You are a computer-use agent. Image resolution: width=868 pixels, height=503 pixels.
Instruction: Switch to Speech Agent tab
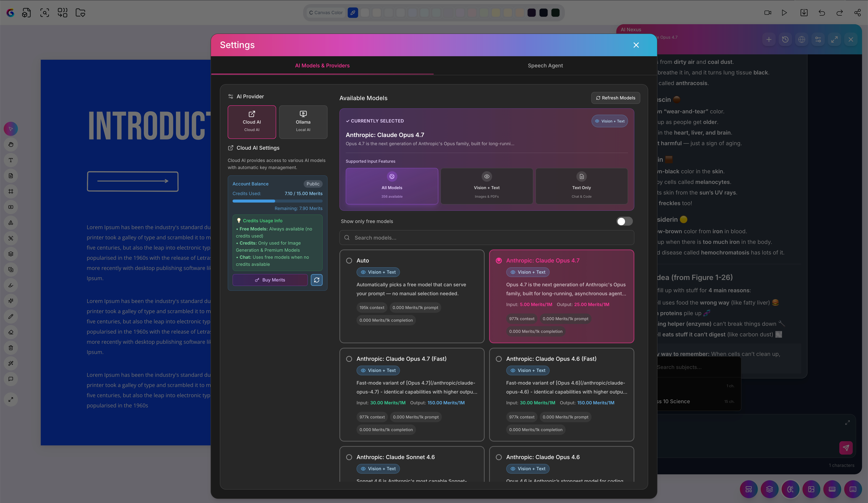545,65
